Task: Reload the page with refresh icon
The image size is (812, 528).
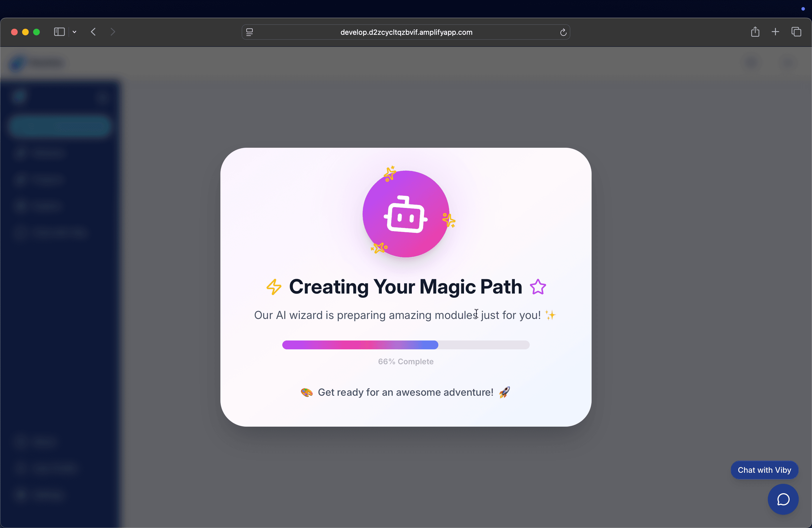Action: [x=563, y=32]
